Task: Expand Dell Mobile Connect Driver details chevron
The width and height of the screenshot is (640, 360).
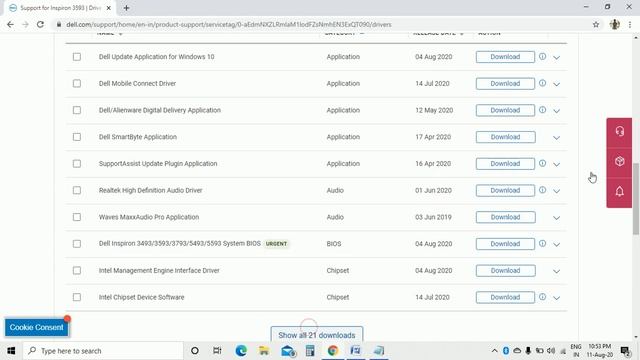Action: (556, 84)
